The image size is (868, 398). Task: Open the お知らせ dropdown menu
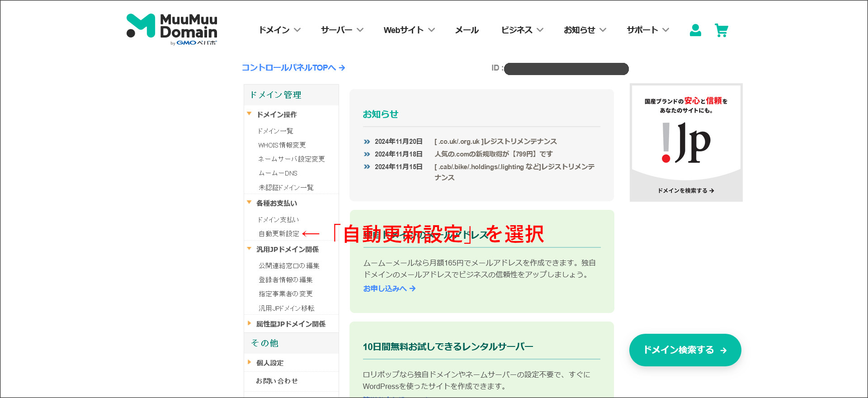(x=585, y=30)
